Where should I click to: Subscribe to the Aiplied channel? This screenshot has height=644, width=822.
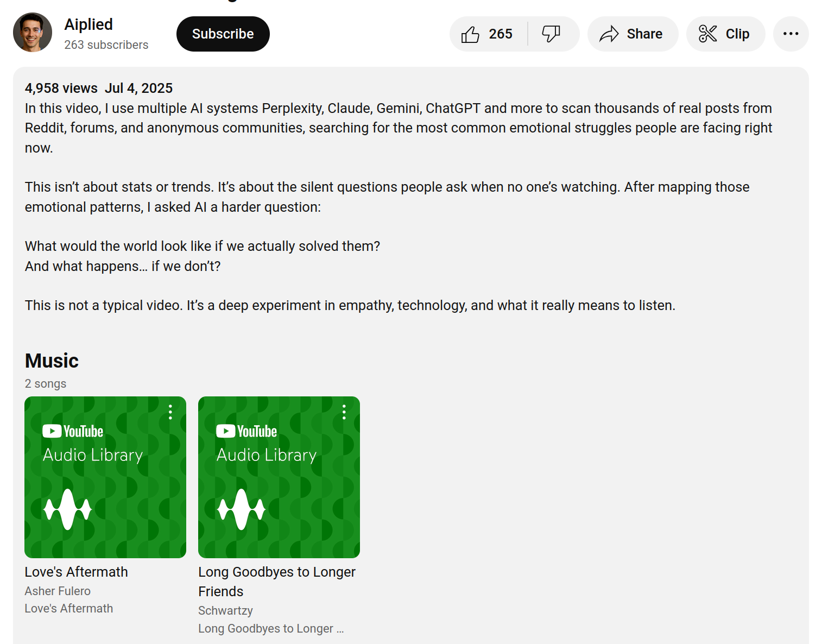(223, 34)
